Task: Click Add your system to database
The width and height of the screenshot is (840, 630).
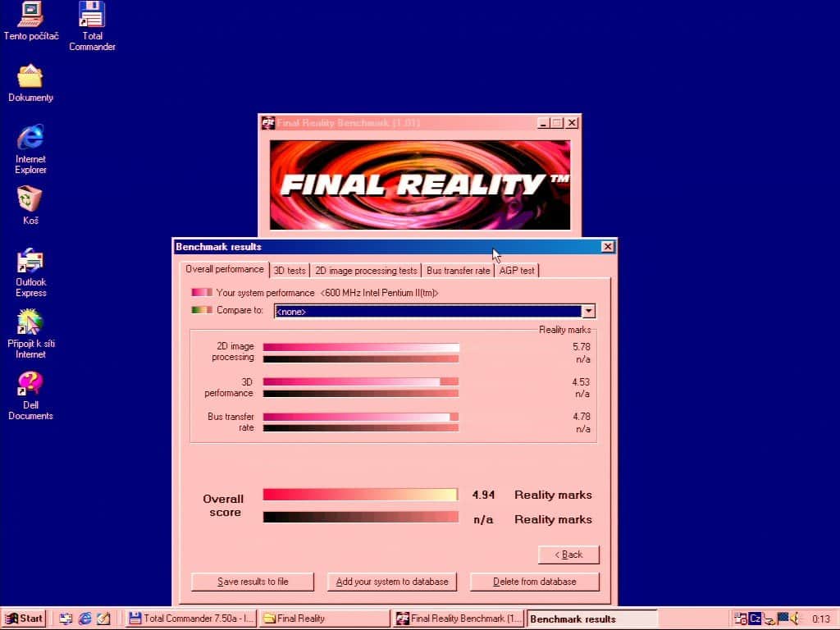Action: coord(391,582)
